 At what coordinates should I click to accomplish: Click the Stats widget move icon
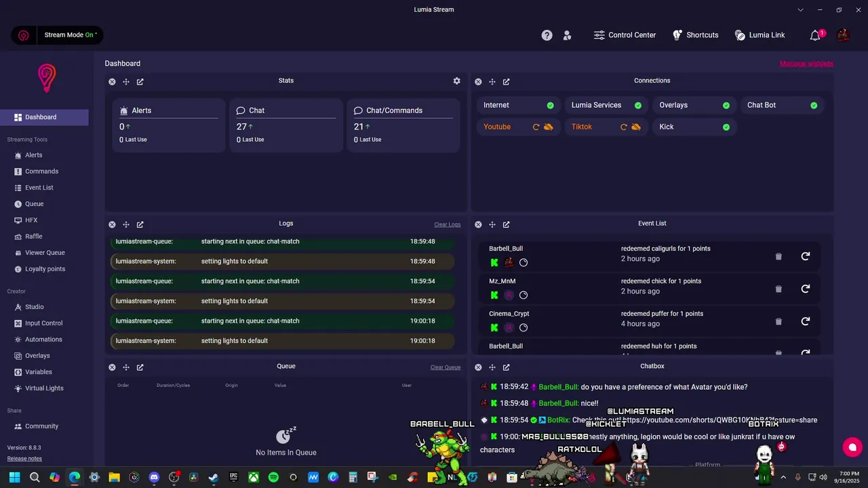[x=126, y=81]
